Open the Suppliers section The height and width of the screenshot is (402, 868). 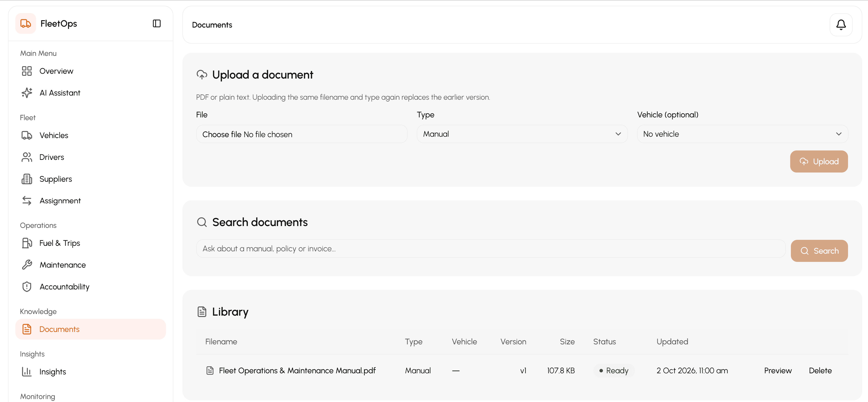tap(90, 179)
